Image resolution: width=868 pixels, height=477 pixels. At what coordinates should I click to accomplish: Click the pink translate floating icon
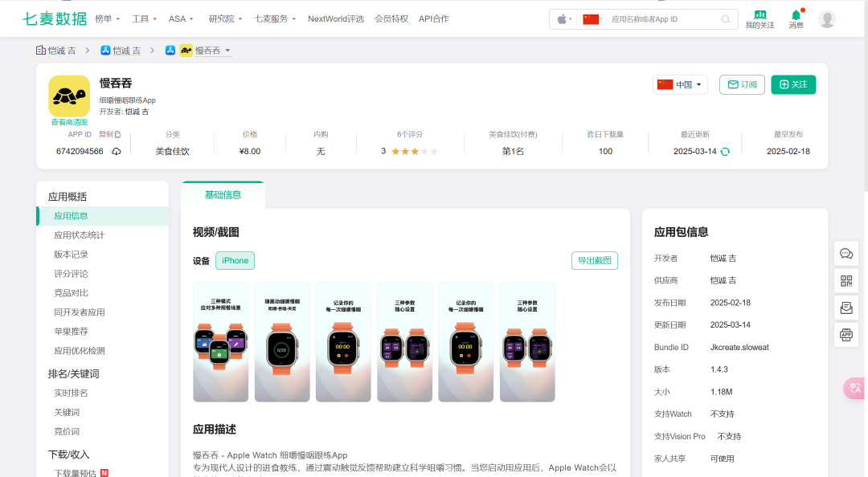tap(854, 388)
